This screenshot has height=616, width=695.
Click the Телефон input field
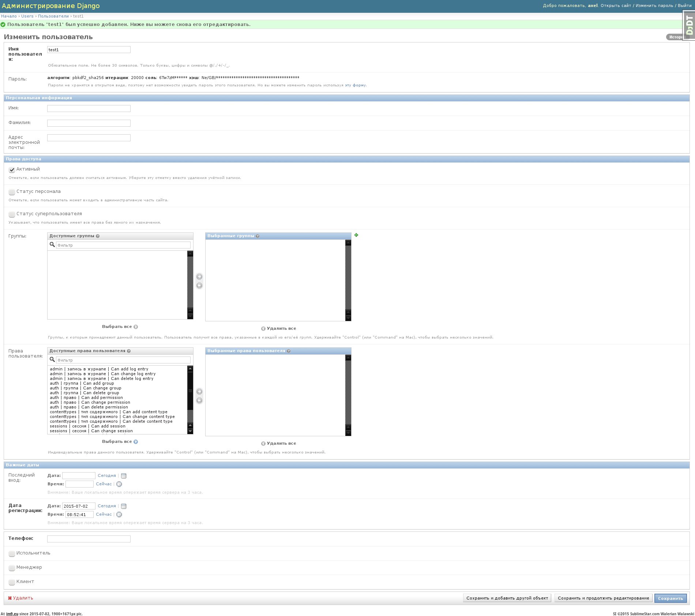(89, 539)
